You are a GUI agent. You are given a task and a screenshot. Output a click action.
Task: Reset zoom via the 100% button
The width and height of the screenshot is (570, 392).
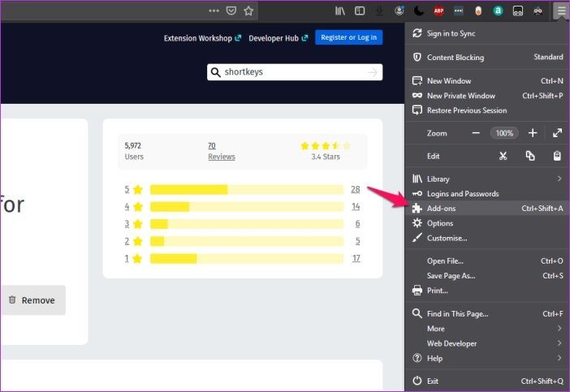[504, 133]
